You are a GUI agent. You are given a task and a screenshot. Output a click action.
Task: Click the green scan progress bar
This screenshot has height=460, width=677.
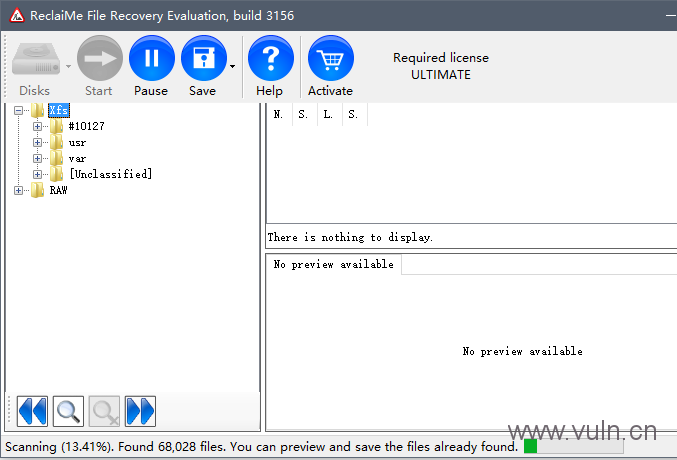point(574,447)
